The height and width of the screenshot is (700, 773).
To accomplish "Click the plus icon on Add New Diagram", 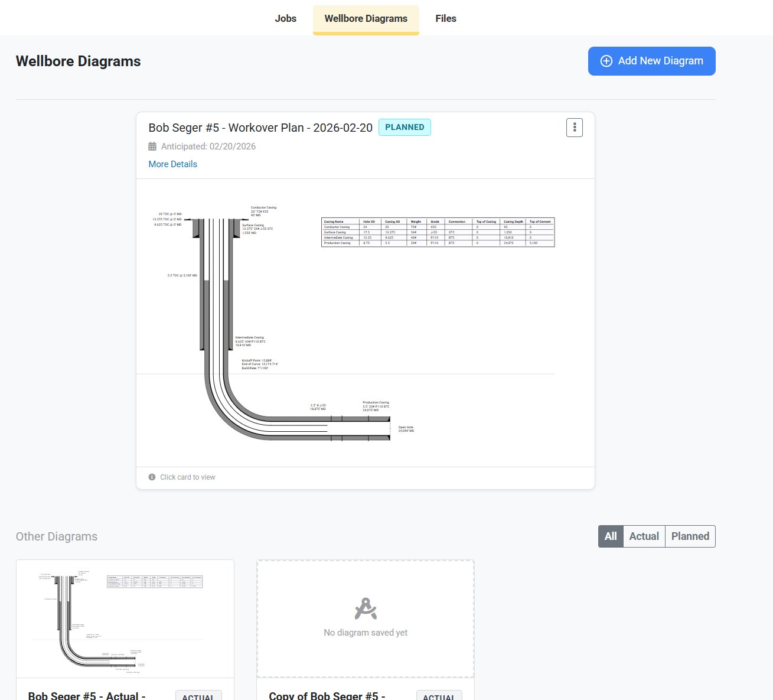I will click(606, 61).
